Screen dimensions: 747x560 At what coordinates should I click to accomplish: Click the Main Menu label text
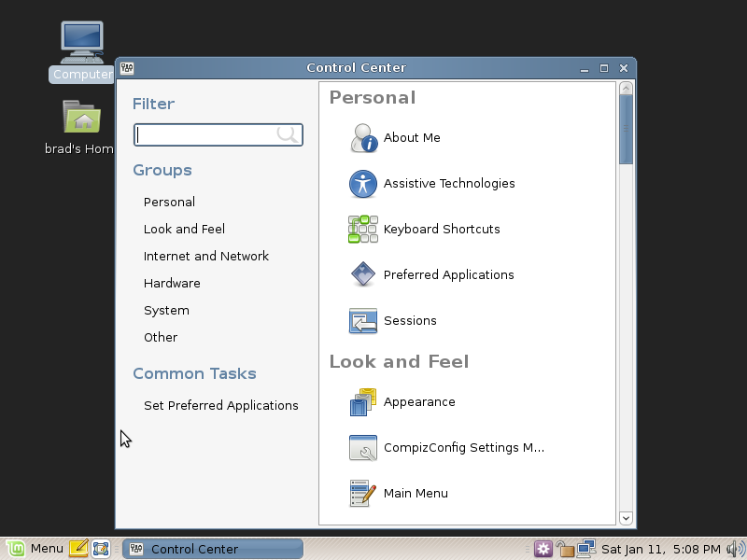pos(416,494)
